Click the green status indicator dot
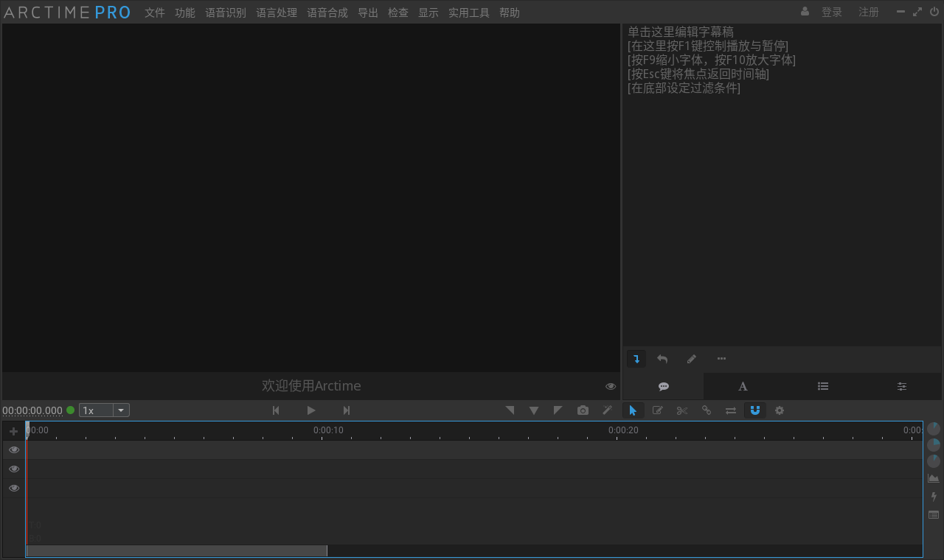 (71, 410)
